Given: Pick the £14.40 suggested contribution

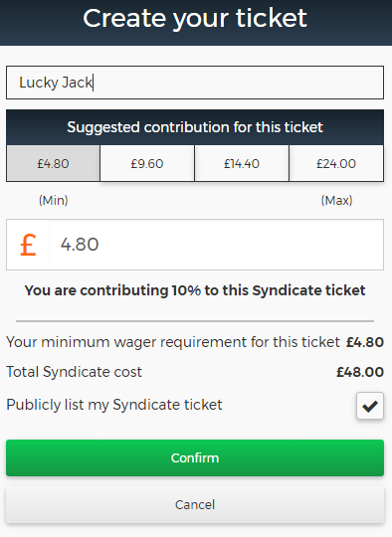Looking at the screenshot, I should [x=242, y=163].
